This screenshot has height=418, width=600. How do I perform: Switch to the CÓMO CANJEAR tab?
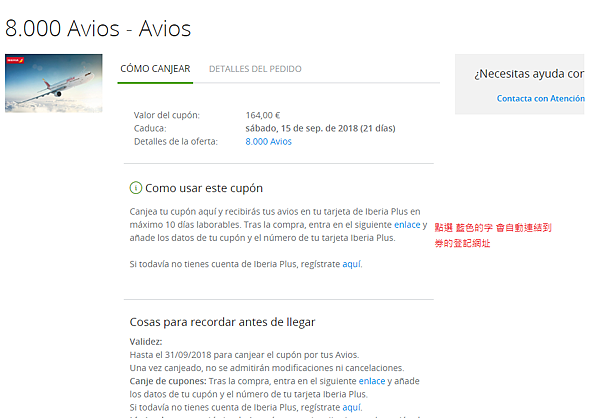tap(155, 69)
